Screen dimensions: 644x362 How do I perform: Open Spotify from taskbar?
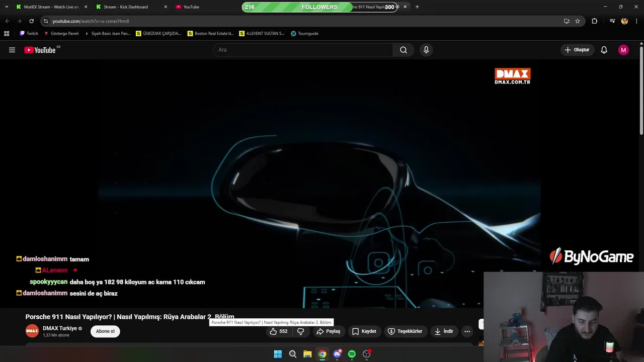pyautogui.click(x=352, y=354)
